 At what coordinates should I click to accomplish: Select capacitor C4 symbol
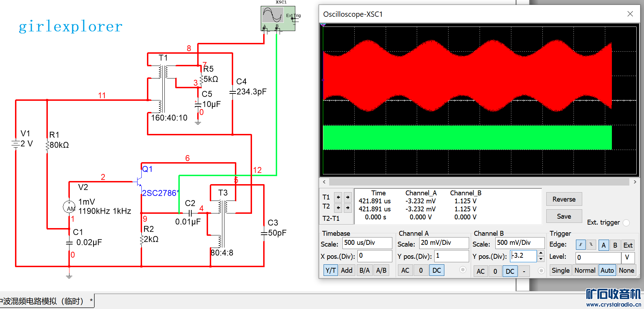point(232,92)
